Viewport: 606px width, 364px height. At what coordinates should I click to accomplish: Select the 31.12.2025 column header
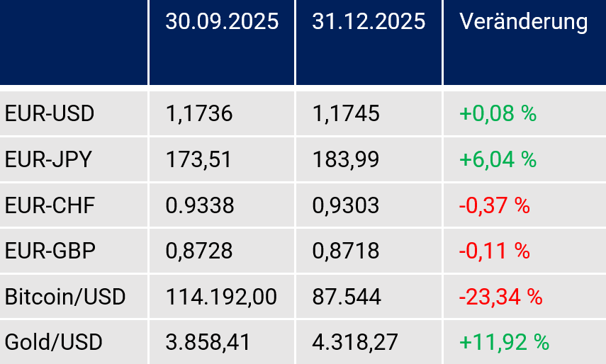click(x=369, y=22)
